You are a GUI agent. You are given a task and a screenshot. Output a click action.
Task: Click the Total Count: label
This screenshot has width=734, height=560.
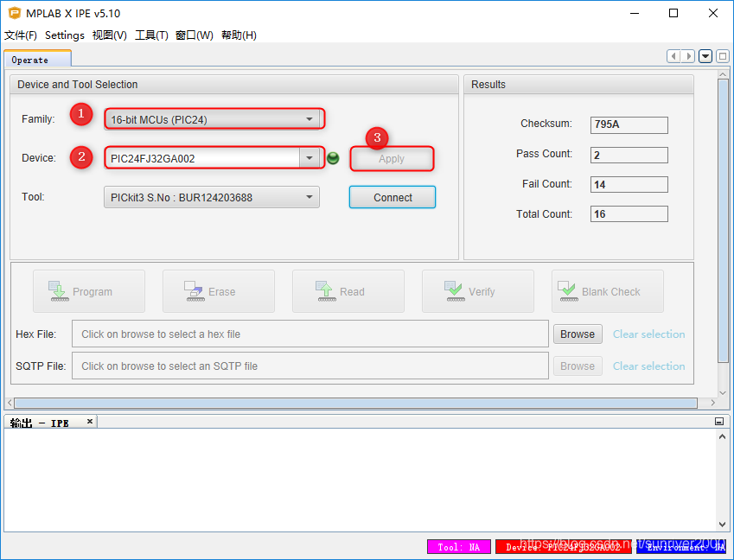pyautogui.click(x=544, y=213)
